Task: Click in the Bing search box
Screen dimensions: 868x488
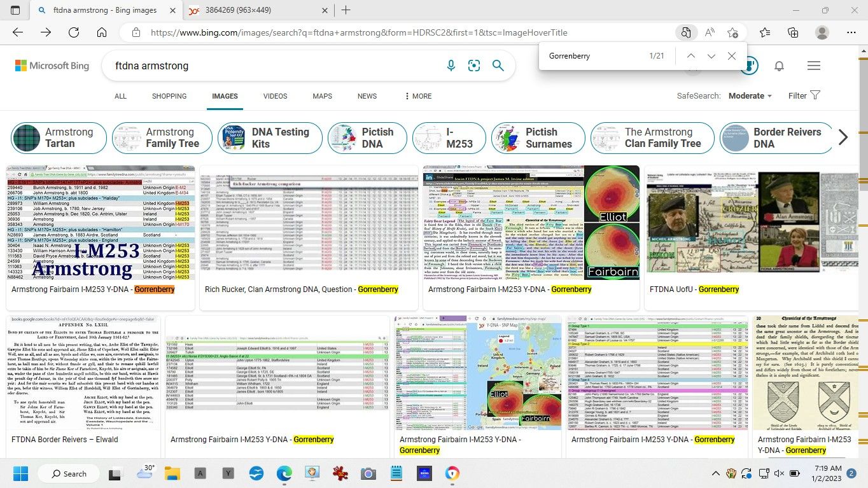Action: click(274, 66)
